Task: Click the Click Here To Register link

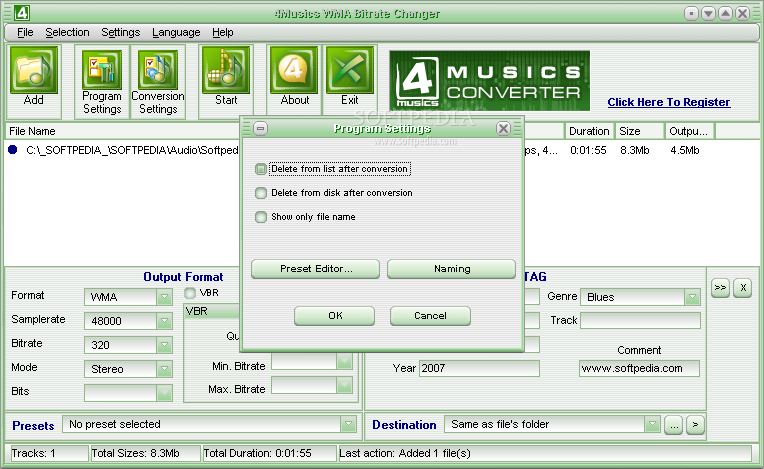Action: pyautogui.click(x=668, y=102)
